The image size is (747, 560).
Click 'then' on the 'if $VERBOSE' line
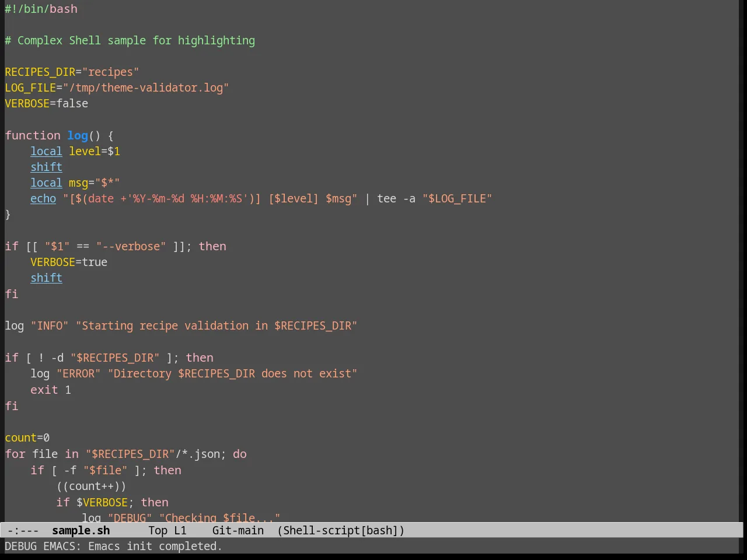click(155, 502)
